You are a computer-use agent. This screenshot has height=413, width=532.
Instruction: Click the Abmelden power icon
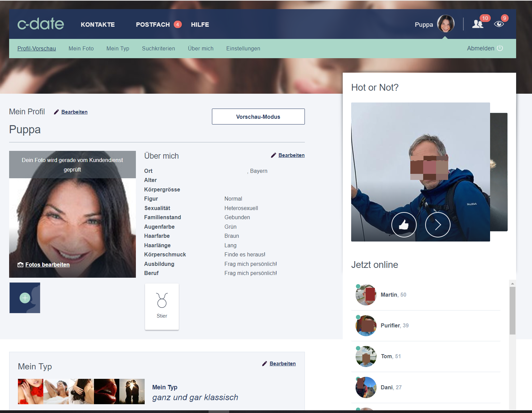(x=500, y=48)
